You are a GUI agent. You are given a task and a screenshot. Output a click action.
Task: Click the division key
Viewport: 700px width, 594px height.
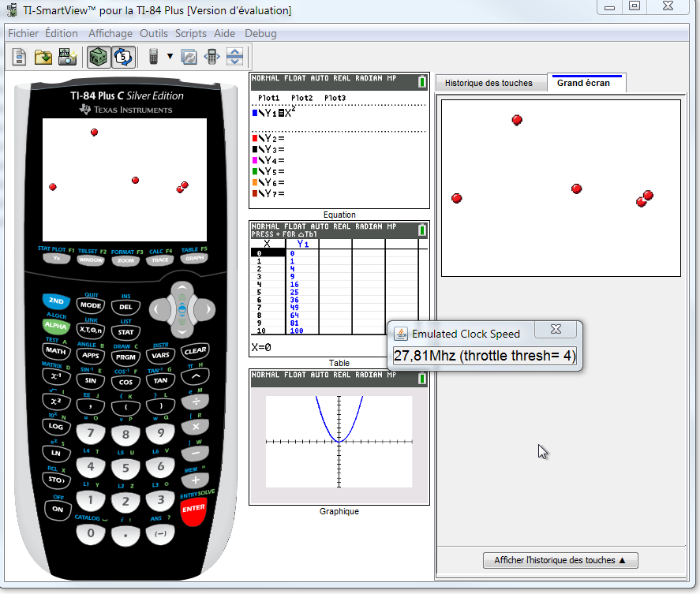coord(196,402)
